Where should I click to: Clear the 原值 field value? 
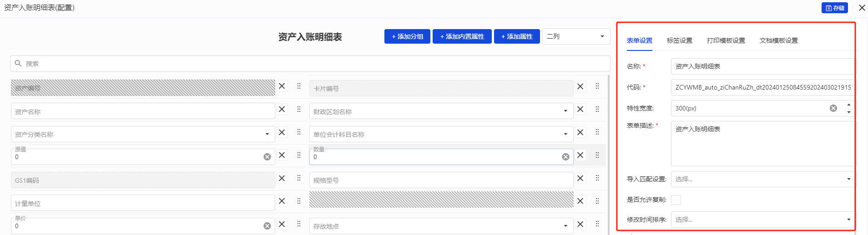click(267, 157)
